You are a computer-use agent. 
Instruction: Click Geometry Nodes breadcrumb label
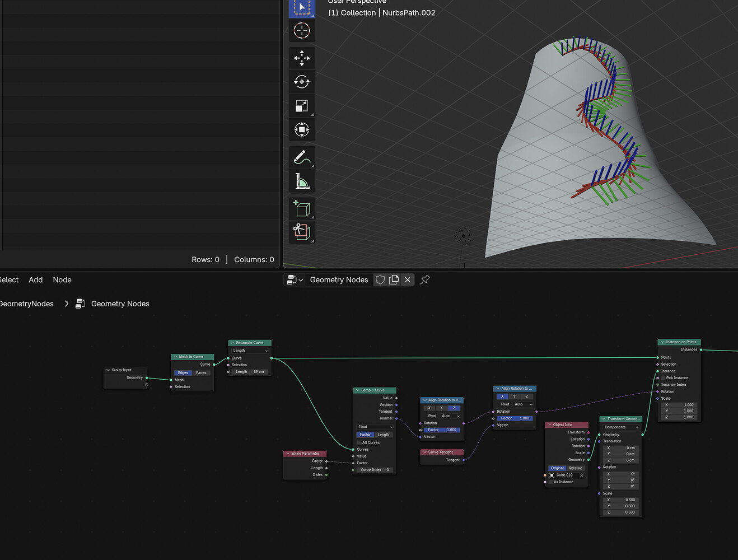point(120,304)
